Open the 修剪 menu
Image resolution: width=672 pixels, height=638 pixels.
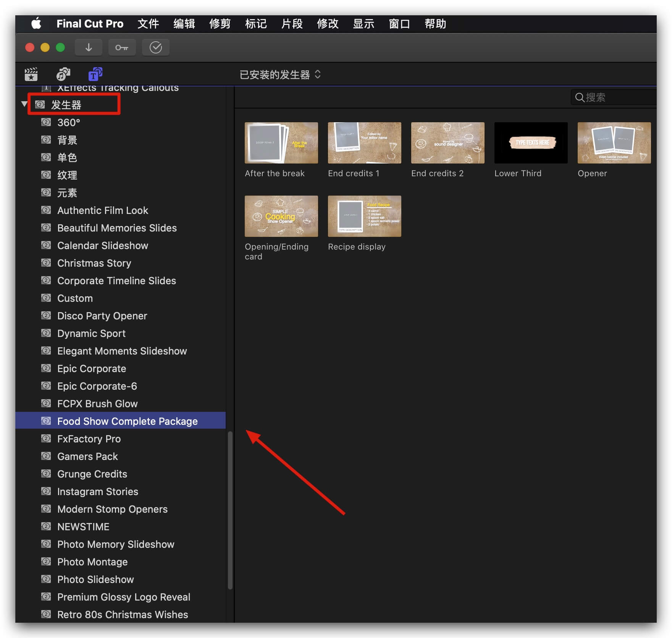220,24
